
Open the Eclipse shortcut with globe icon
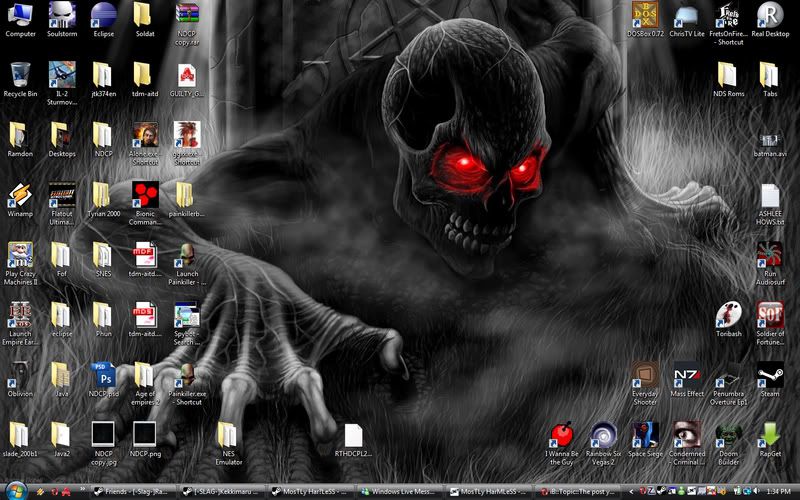pos(104,20)
